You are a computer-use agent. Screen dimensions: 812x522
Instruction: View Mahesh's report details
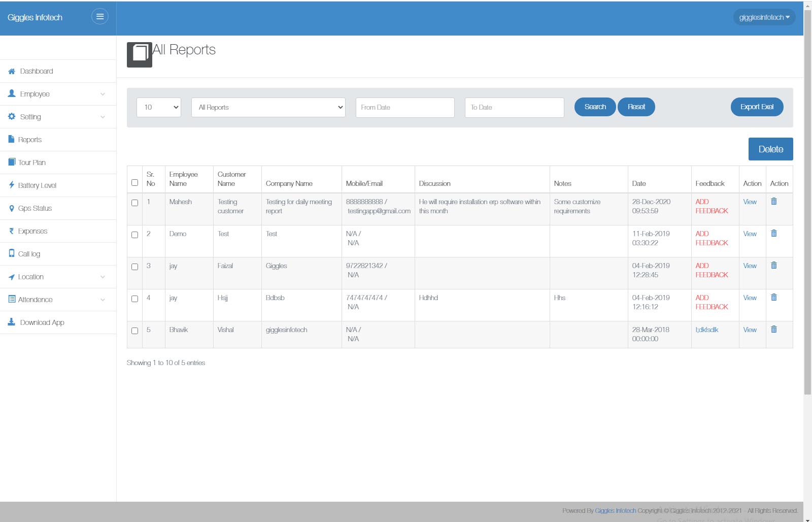click(x=750, y=202)
